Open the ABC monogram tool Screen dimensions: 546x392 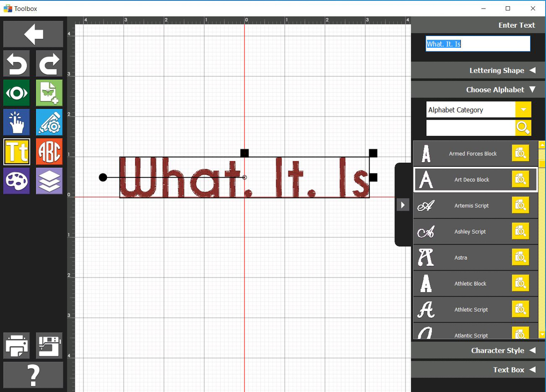49,151
